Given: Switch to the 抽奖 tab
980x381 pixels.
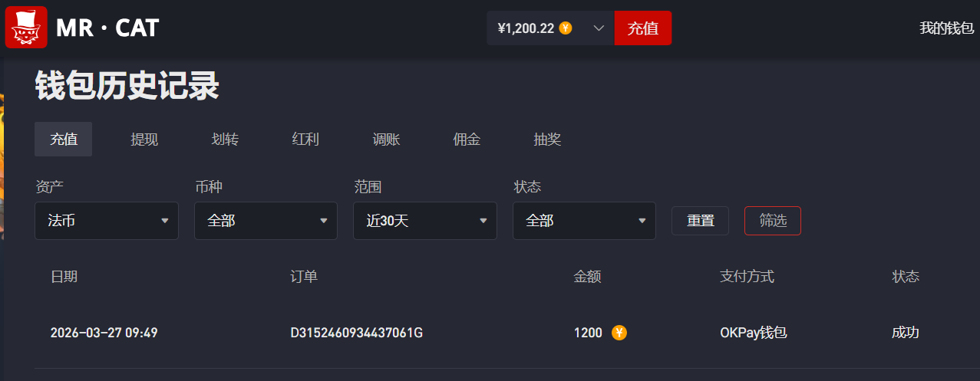Looking at the screenshot, I should [547, 140].
